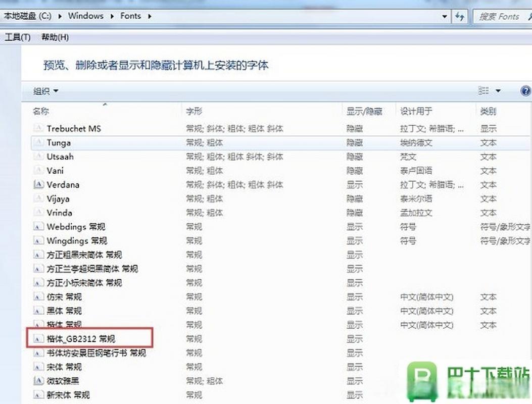This screenshot has width=532, height=404.
Task: Open the help question-mark icon
Action: pyautogui.click(x=525, y=91)
